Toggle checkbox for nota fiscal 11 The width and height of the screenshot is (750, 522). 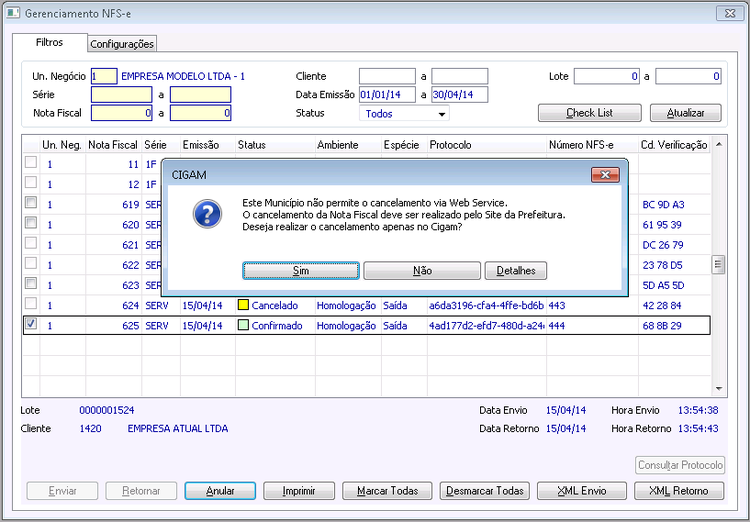pos(31,162)
